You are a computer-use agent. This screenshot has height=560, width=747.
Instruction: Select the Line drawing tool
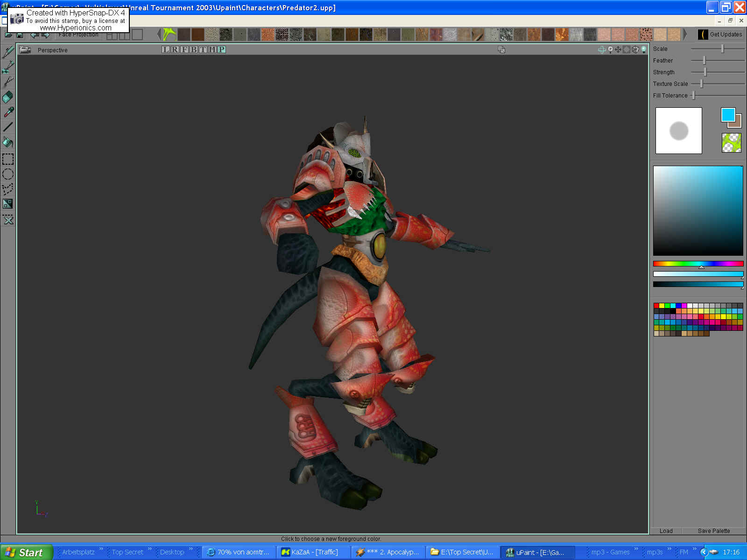pyautogui.click(x=8, y=127)
